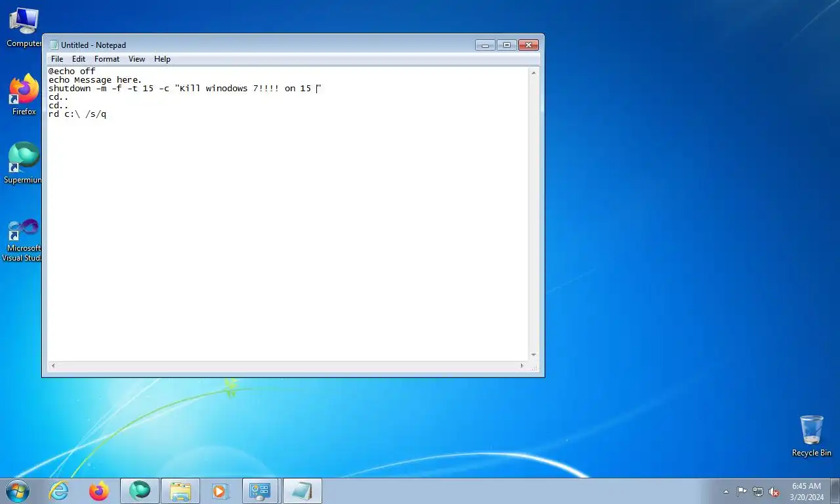This screenshot has height=504, width=840.
Task: Open the Windows Start menu
Action: [x=18, y=491]
